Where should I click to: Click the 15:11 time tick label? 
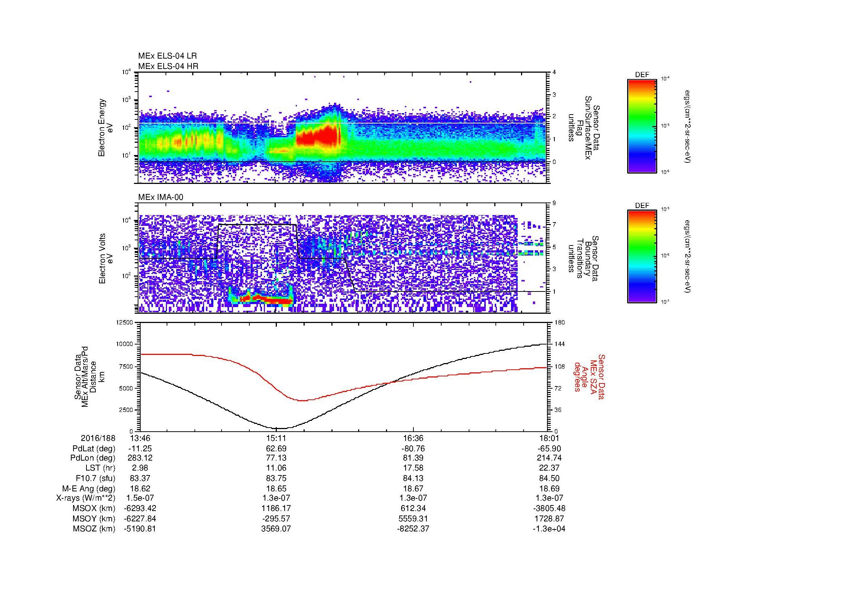click(276, 438)
